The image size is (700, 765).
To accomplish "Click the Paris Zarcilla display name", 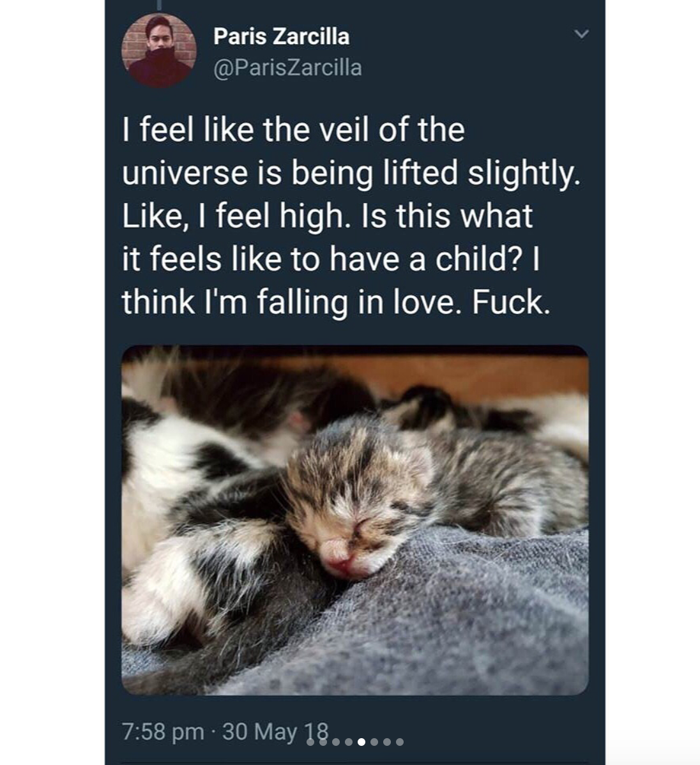I will (281, 36).
